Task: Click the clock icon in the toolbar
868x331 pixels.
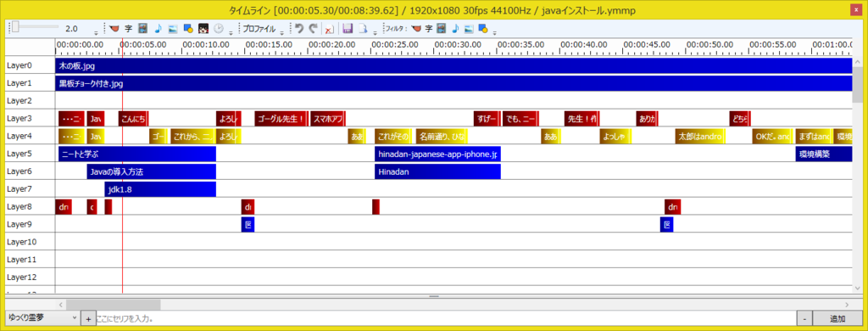Action: [219, 28]
